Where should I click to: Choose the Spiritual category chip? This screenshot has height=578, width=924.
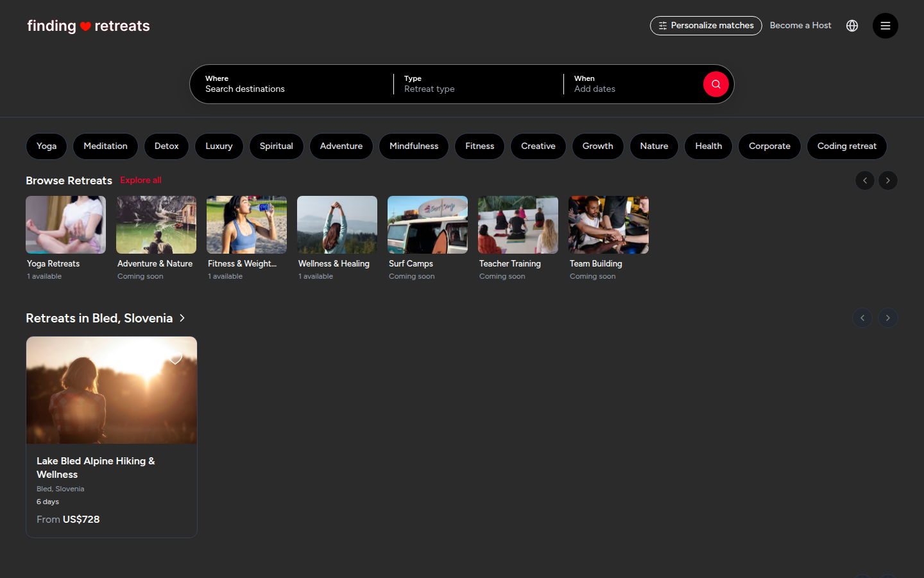click(x=277, y=146)
